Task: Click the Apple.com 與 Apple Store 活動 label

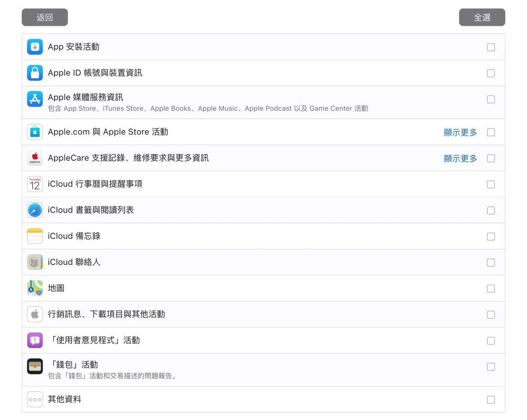Action: [108, 132]
